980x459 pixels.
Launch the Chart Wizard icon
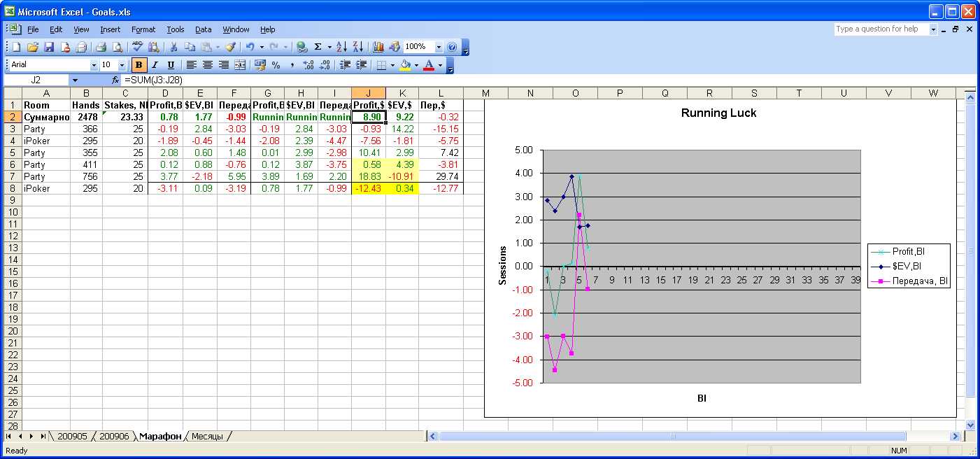pos(378,47)
